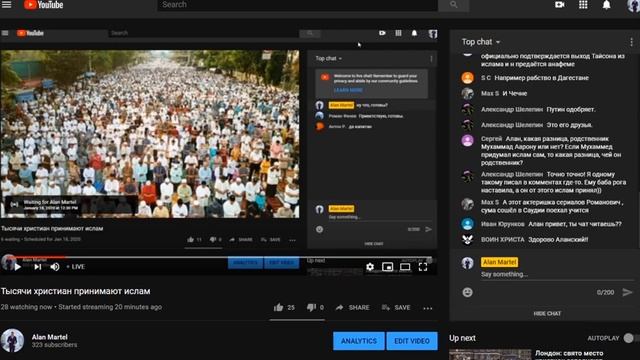The height and width of the screenshot is (360, 640).
Task: Open the Alan Martel channel name link
Action: coord(50,337)
